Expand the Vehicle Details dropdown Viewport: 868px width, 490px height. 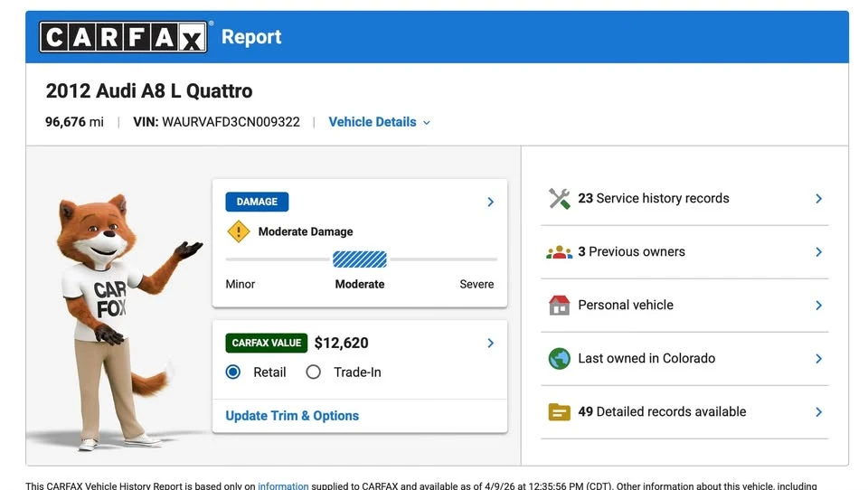click(x=379, y=122)
